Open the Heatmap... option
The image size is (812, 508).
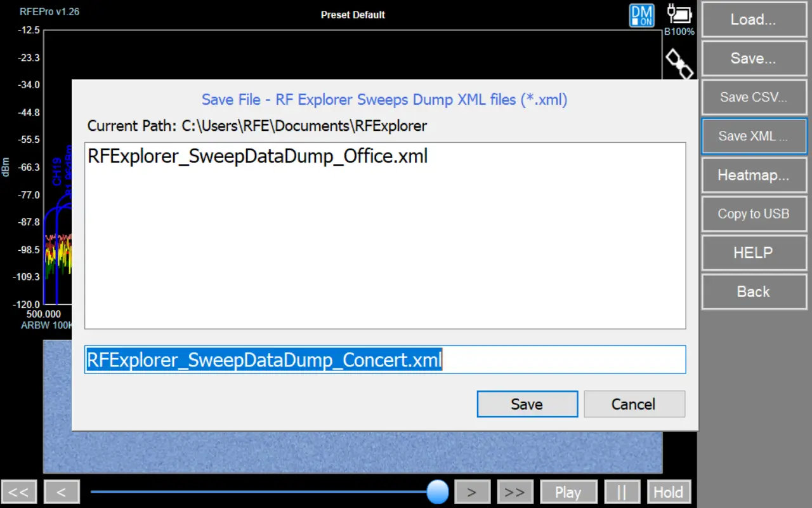753,175
